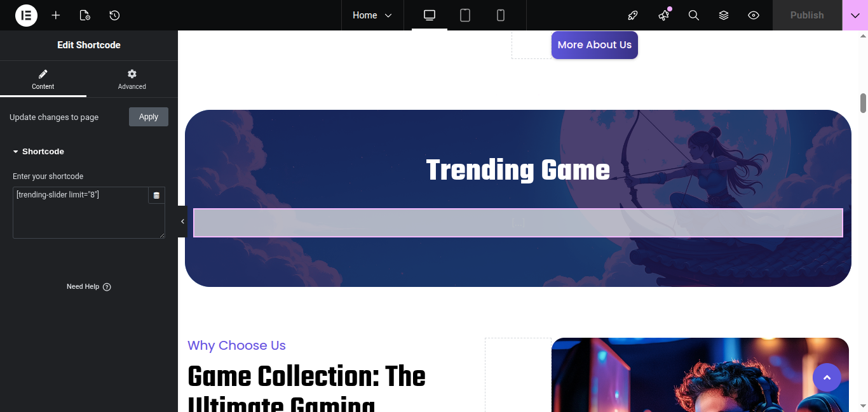This screenshot has height=412, width=868.
Task: Switch to Tablet responsive view
Action: 465,15
